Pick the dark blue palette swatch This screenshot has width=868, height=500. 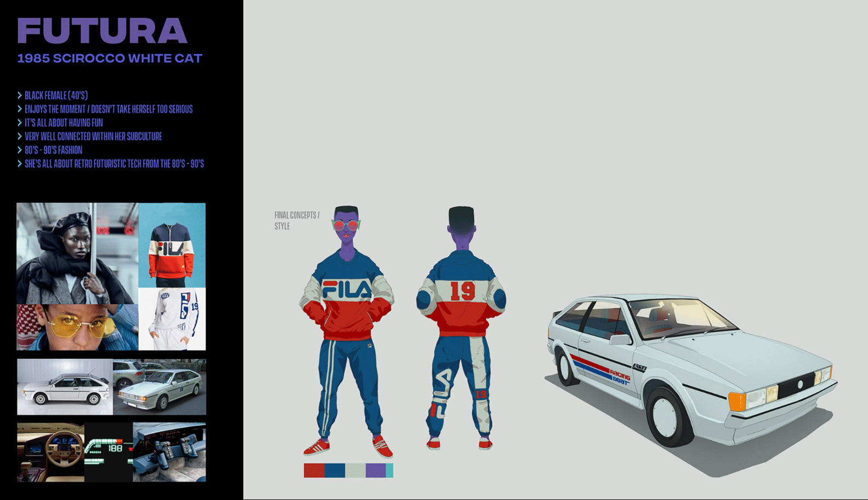[x=335, y=470]
